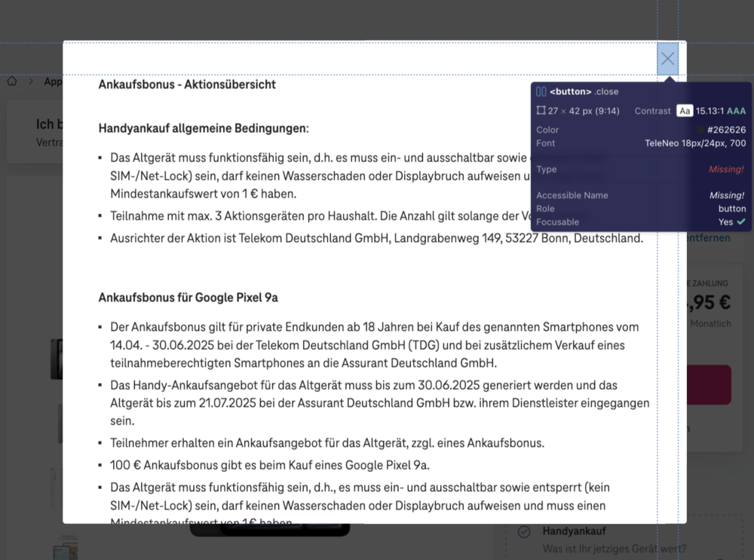Click the dark color dot next to Font row
754x560 pixels.
pos(701,130)
